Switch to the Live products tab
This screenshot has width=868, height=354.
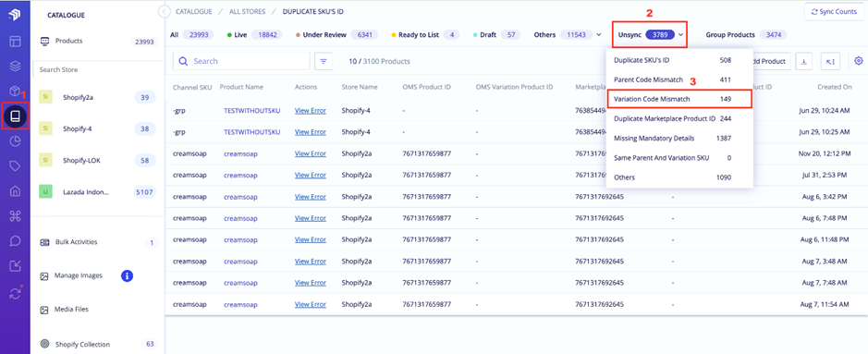pos(254,35)
